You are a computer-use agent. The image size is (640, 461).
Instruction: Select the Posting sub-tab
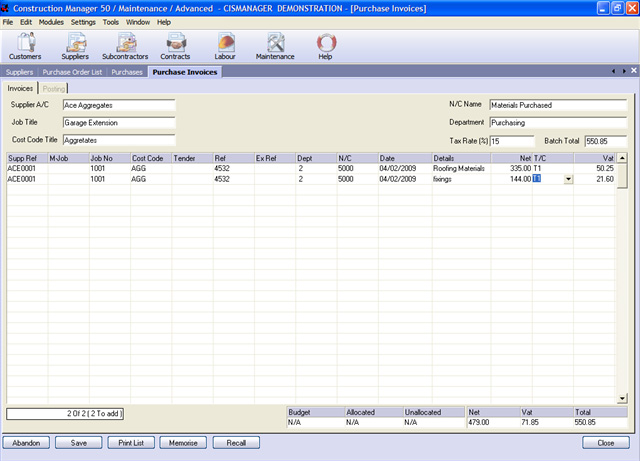tap(53, 89)
